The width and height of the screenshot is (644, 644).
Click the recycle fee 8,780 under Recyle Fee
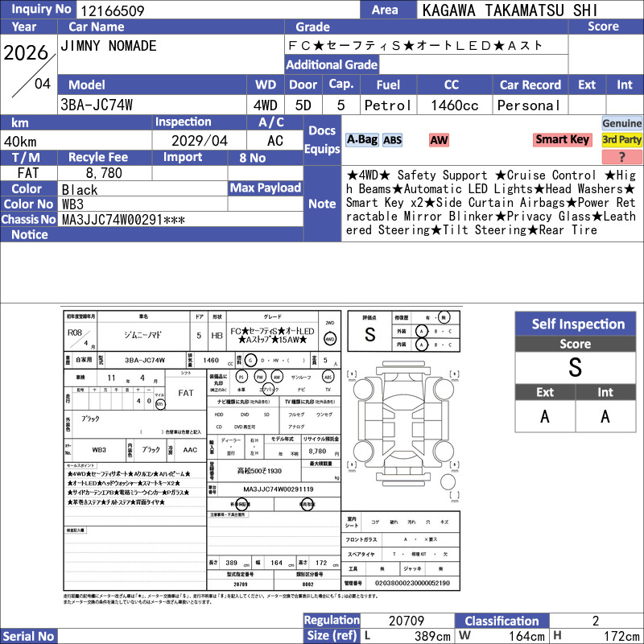tap(104, 173)
